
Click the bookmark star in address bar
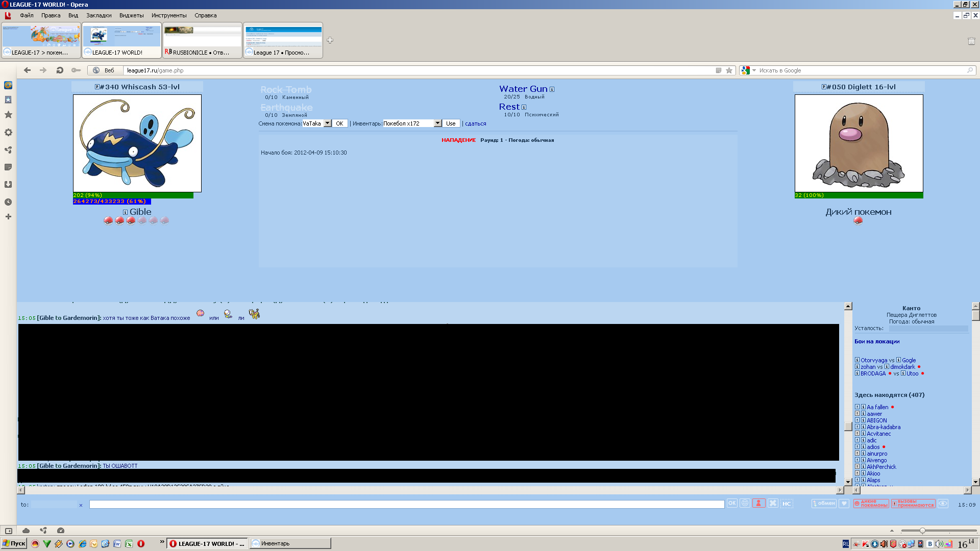[x=729, y=70]
